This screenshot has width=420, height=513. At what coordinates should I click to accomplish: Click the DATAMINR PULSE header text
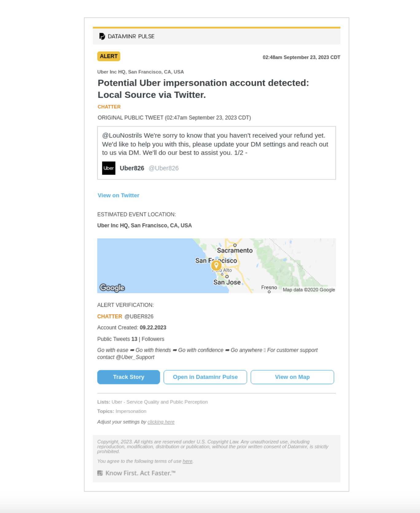[131, 36]
